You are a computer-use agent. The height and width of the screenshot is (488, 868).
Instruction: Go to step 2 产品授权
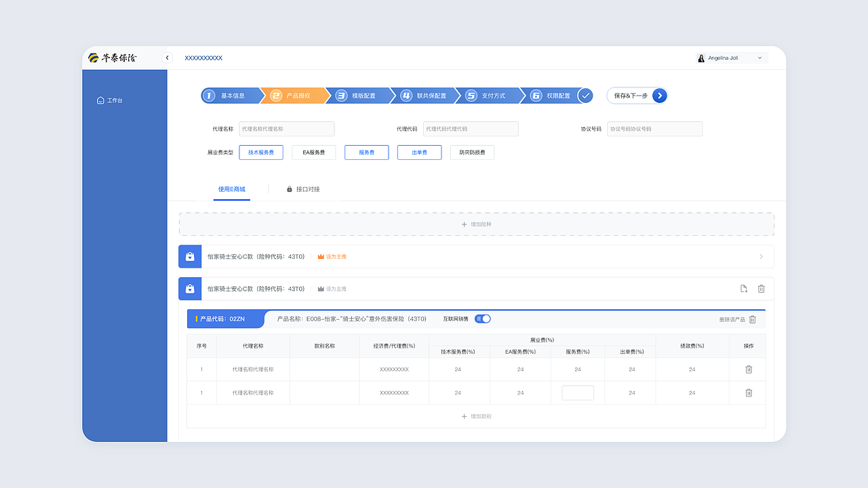click(x=295, y=96)
